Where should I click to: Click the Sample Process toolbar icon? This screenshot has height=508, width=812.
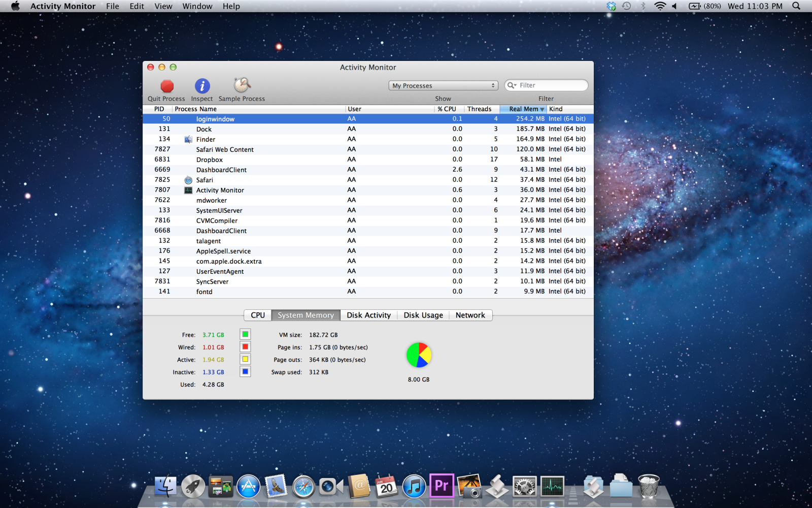click(242, 85)
